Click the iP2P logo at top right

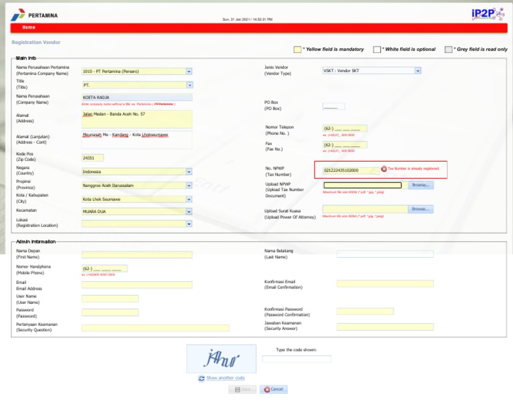coord(488,13)
